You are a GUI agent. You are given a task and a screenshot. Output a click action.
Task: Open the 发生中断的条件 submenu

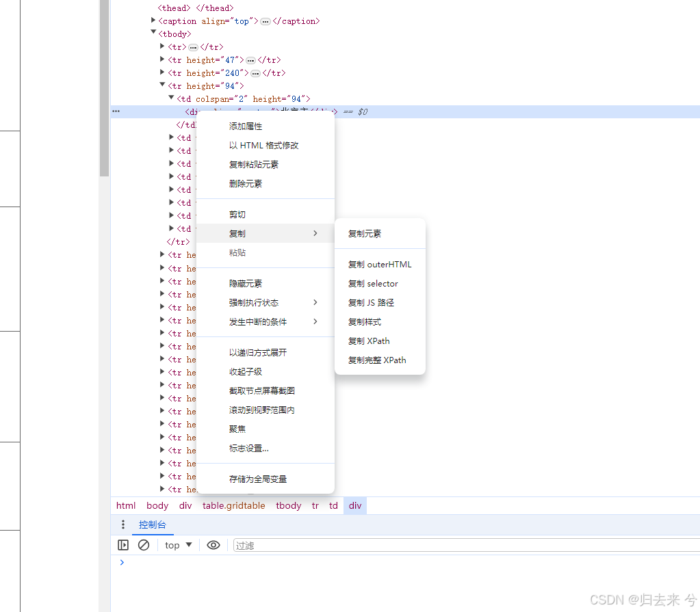click(x=265, y=321)
